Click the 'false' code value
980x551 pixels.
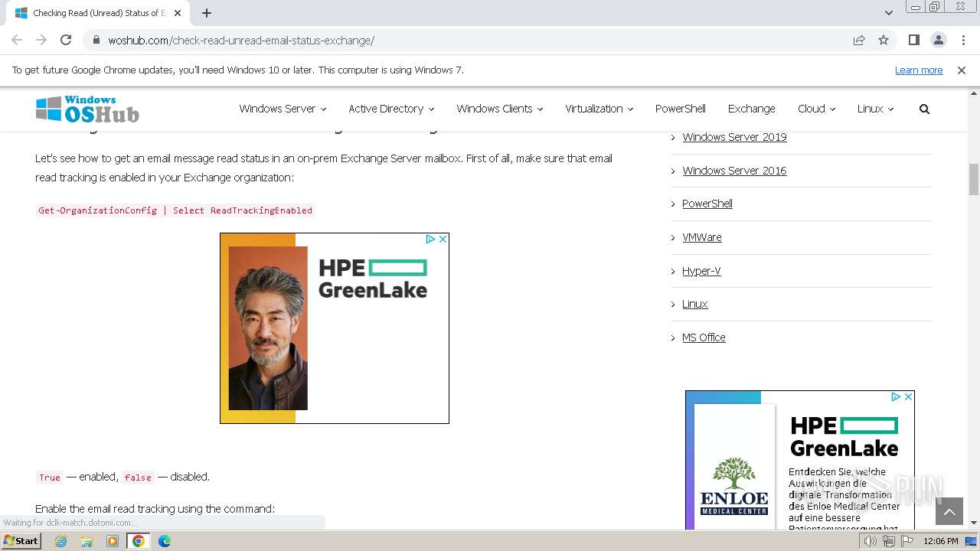(x=138, y=477)
